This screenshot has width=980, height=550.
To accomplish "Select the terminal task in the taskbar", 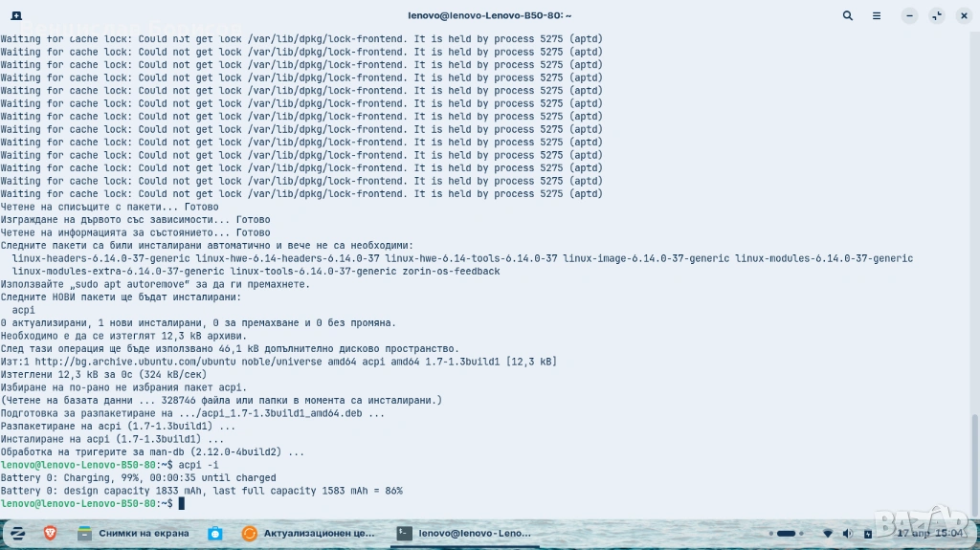I will pos(465,533).
